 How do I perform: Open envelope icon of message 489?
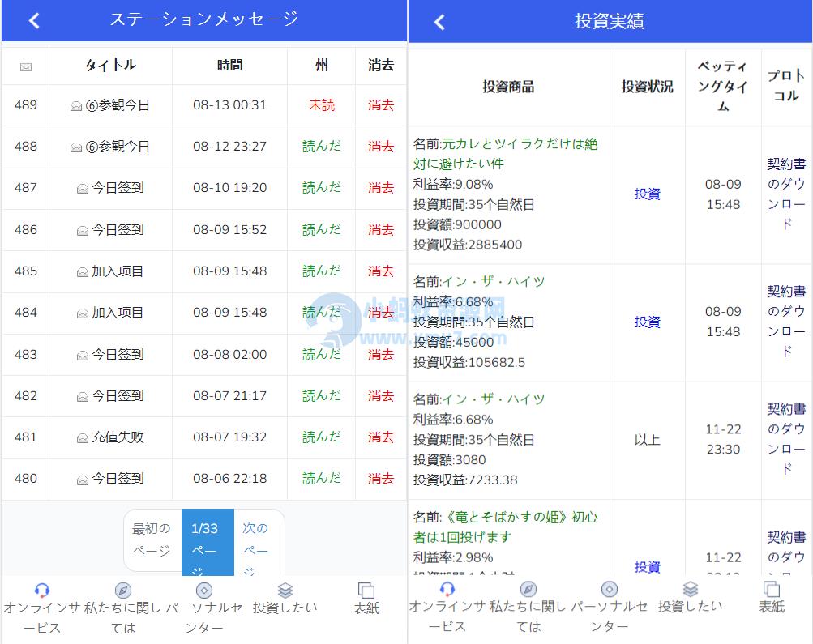tap(76, 106)
